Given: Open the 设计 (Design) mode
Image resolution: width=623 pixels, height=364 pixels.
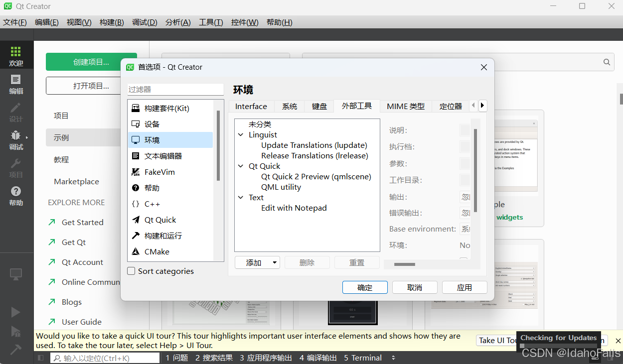Looking at the screenshot, I should coord(16,112).
